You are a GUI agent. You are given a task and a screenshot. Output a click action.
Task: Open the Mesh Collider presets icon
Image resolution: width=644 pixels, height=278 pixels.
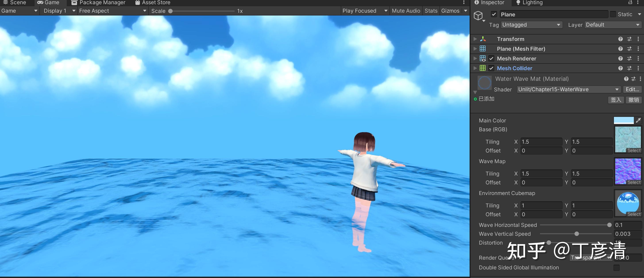click(629, 68)
